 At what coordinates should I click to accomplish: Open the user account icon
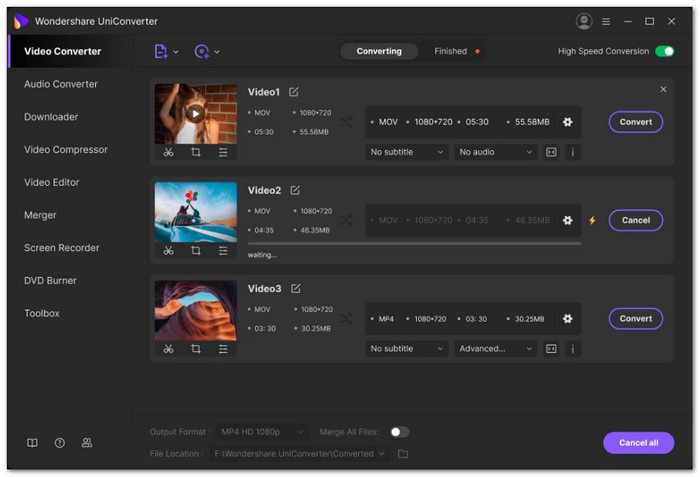pos(583,21)
